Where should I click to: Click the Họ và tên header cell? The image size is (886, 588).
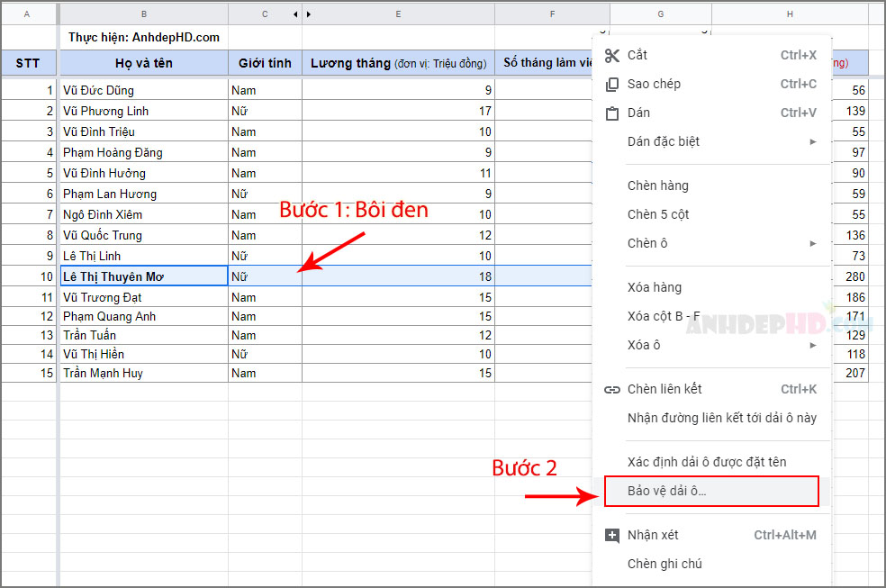(143, 63)
